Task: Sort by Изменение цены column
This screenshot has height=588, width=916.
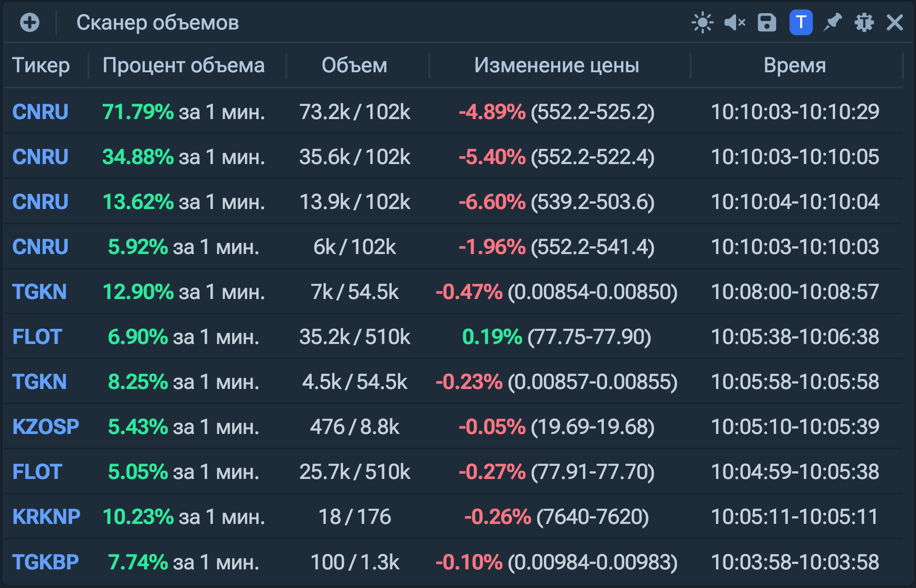Action: tap(557, 65)
